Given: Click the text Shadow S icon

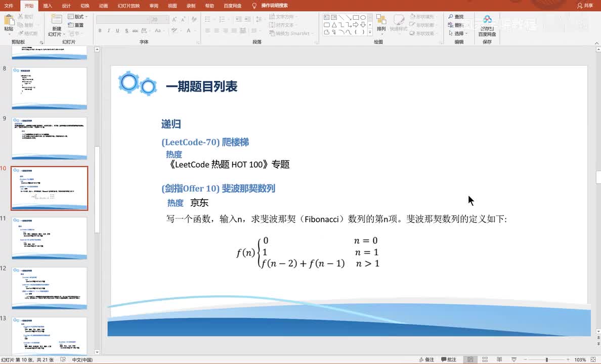Looking at the screenshot, I should click(126, 31).
